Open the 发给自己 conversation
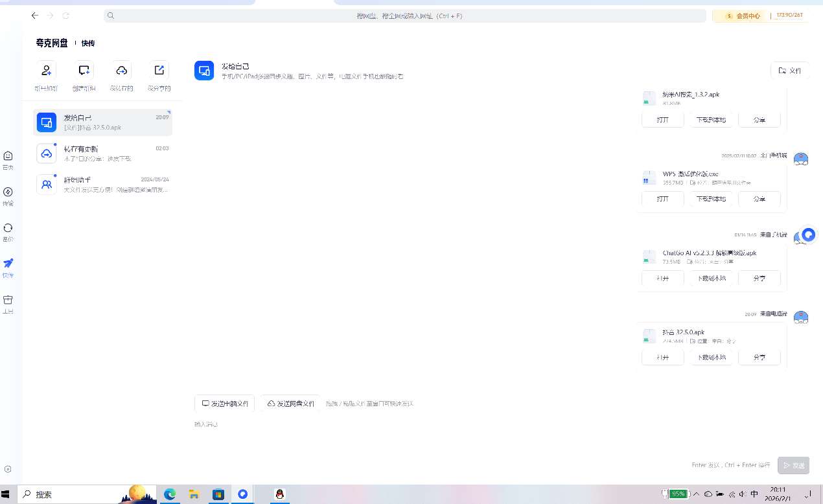Viewport: 823px width, 504px height. tap(102, 122)
